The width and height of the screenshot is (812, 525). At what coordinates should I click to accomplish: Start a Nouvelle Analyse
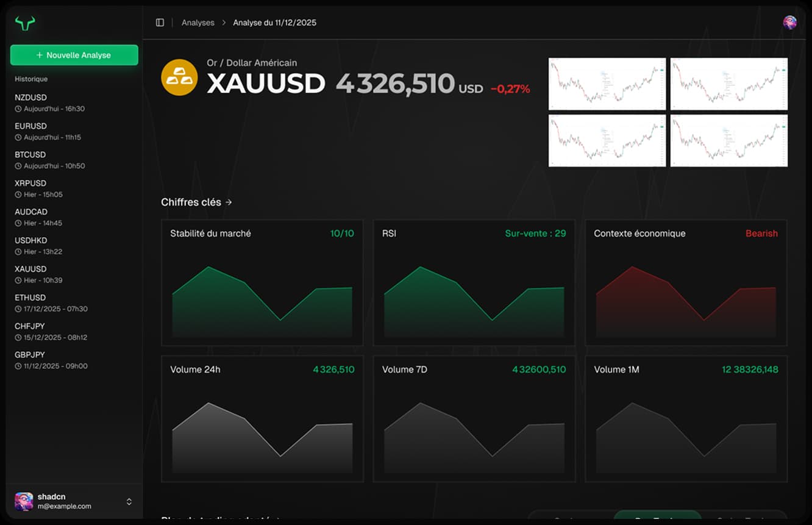(x=74, y=55)
